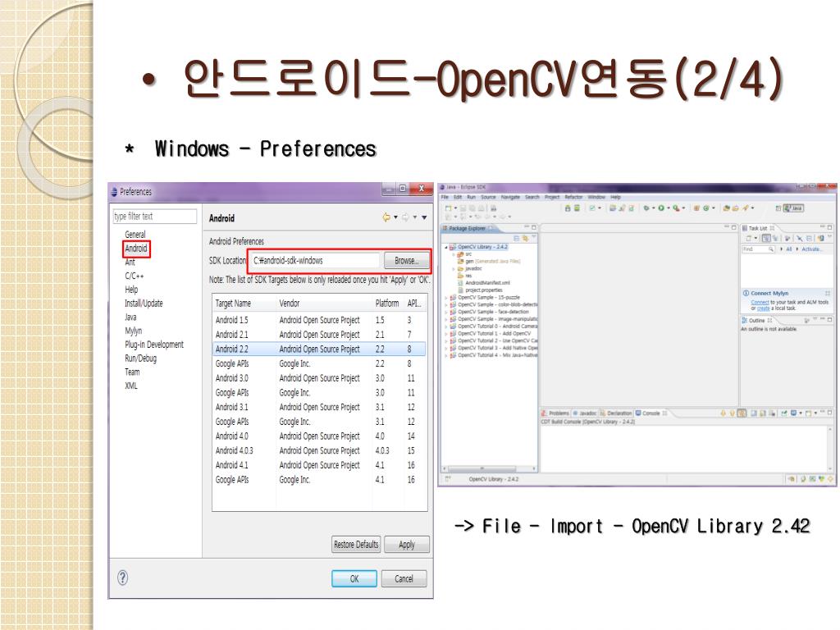This screenshot has height=630, width=840.
Task: Switch to the Declaration tab
Action: click(616, 413)
